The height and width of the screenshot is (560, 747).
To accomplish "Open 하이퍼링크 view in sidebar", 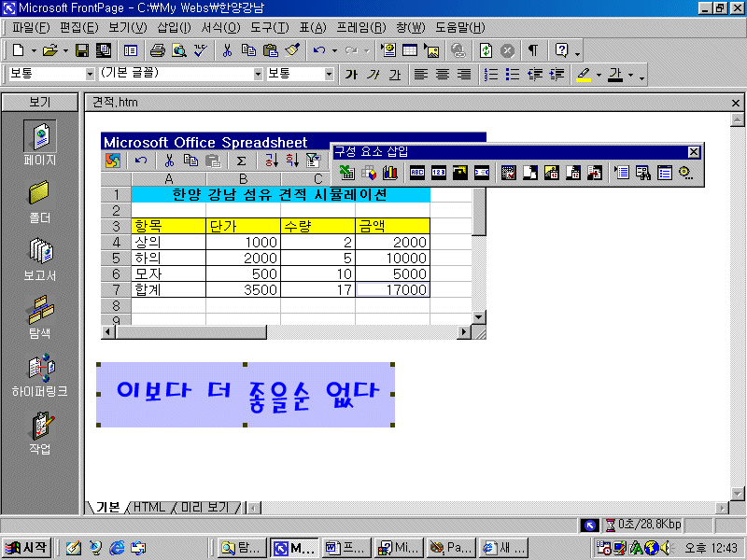I will 40,376.
